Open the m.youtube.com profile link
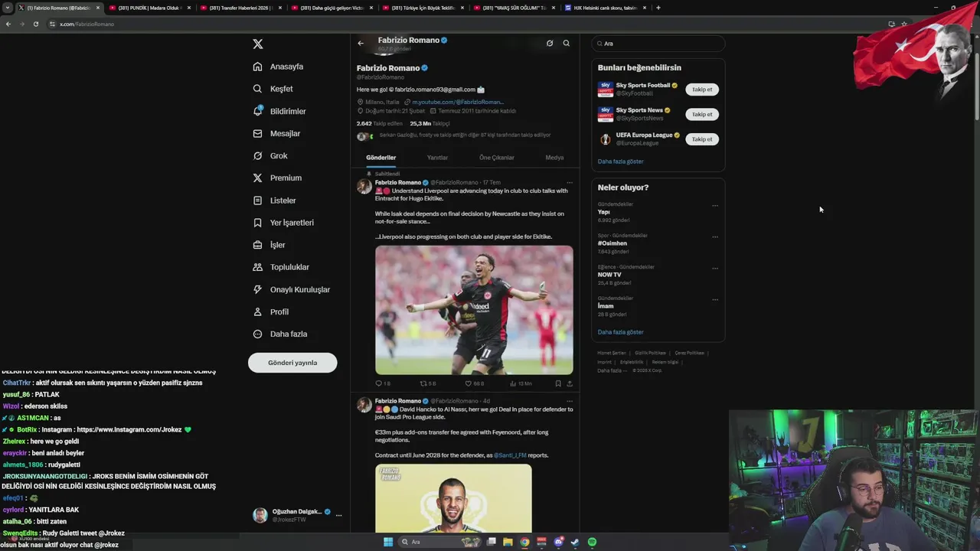The image size is (980, 551). click(x=457, y=102)
